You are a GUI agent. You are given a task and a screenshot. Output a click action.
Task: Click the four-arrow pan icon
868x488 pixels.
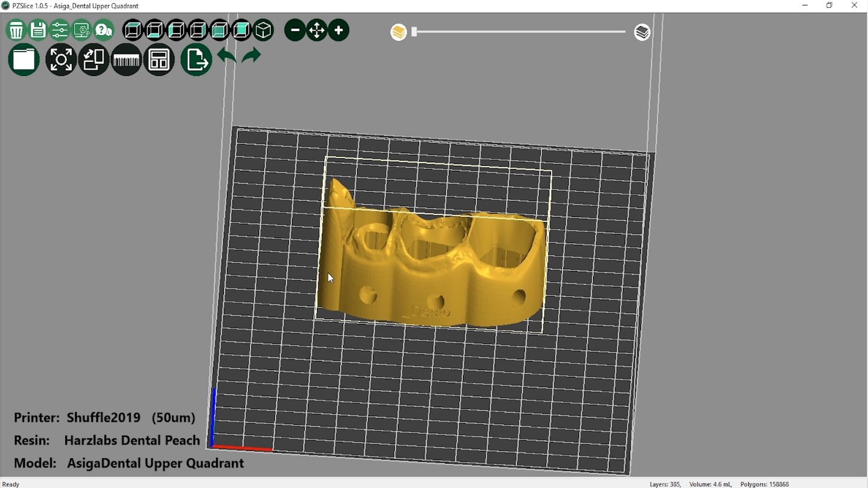coord(317,30)
